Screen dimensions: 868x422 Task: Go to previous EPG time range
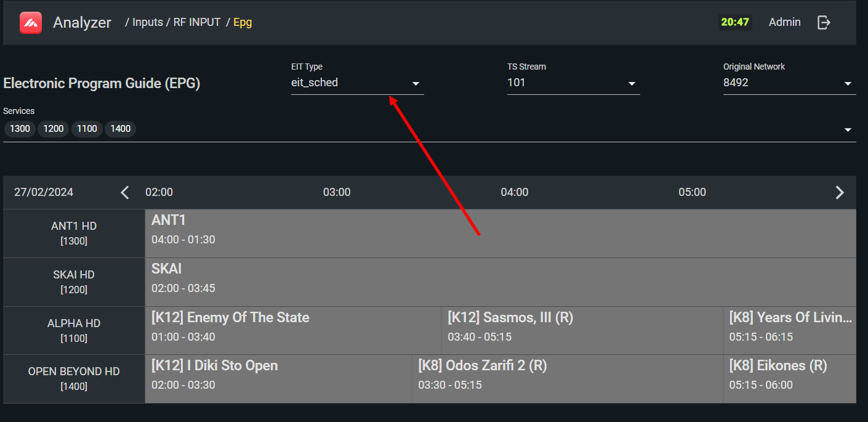125,192
